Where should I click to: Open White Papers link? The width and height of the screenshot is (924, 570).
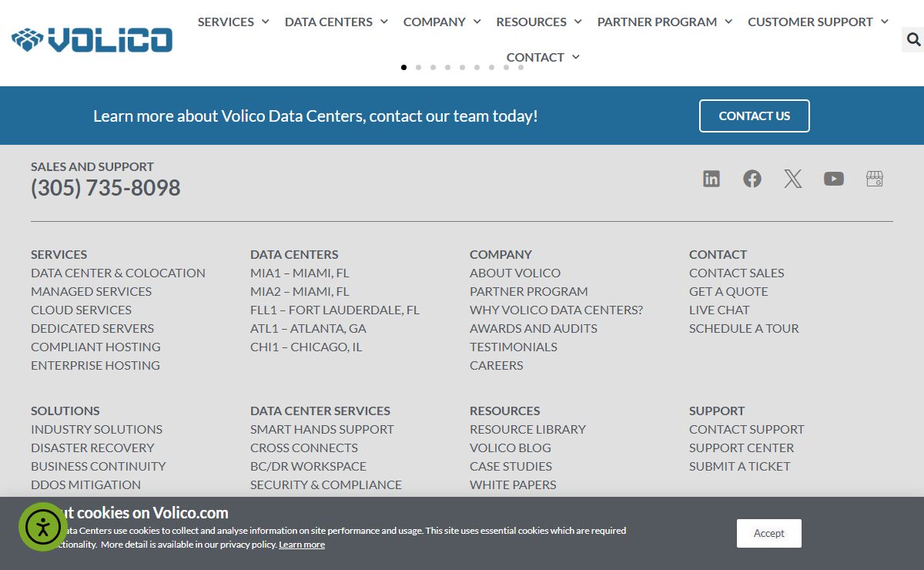tap(513, 484)
